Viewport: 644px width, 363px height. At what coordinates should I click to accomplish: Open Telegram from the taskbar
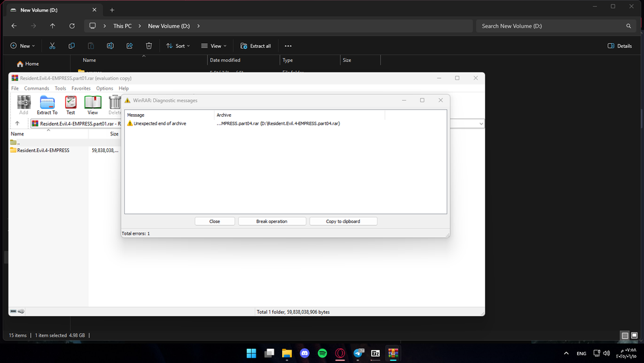(358, 353)
